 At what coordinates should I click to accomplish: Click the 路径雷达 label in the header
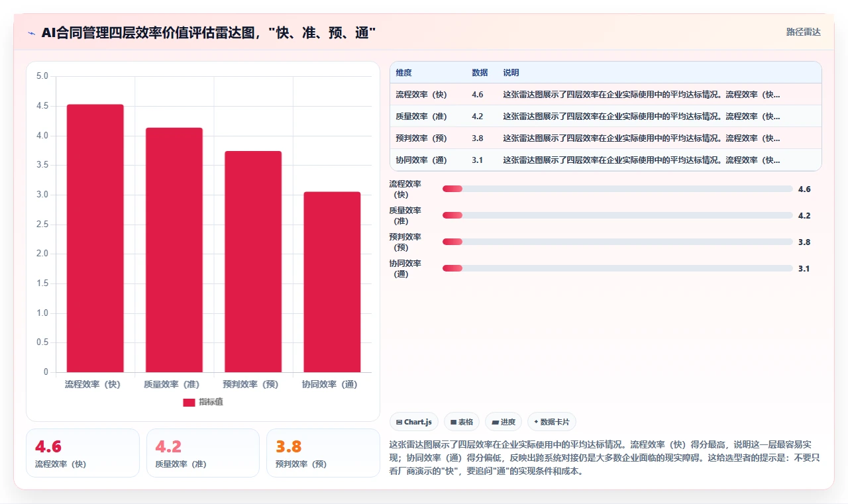[803, 32]
